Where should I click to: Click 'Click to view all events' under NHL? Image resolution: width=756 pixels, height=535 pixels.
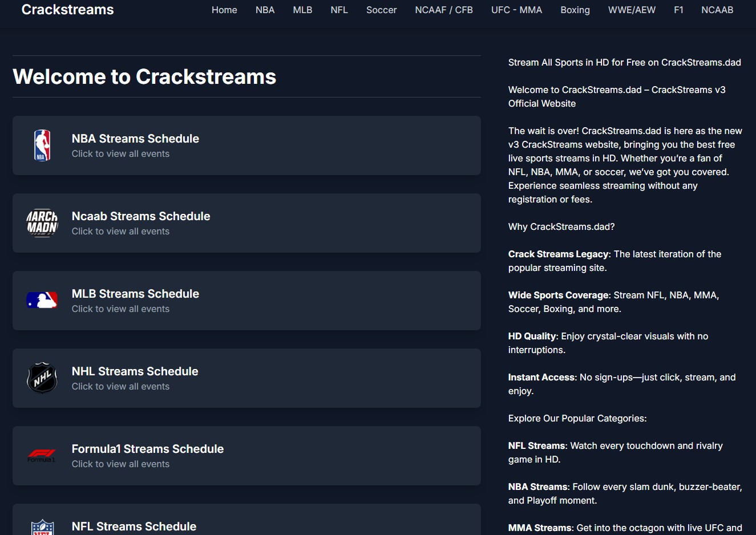point(120,387)
